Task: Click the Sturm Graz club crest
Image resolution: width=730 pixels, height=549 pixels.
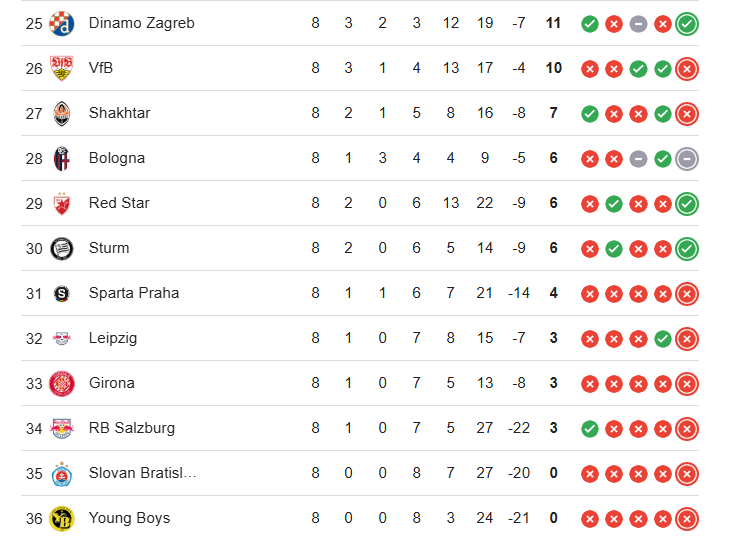Action: (x=61, y=249)
